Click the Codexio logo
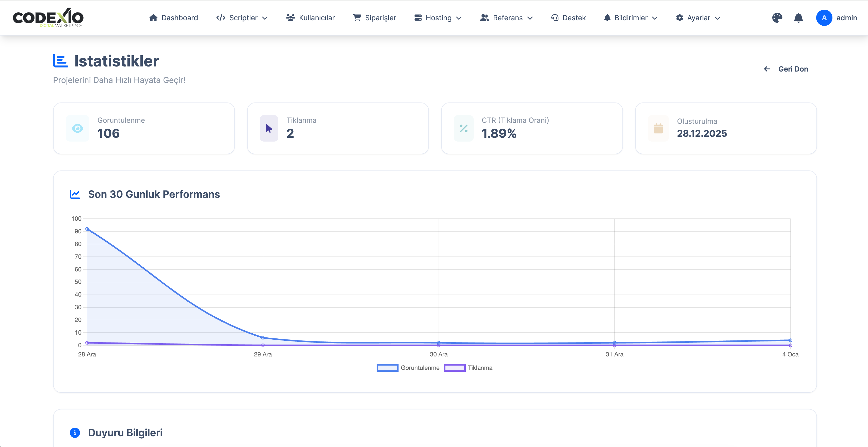Screen dimensions: 868x447 point(48,18)
